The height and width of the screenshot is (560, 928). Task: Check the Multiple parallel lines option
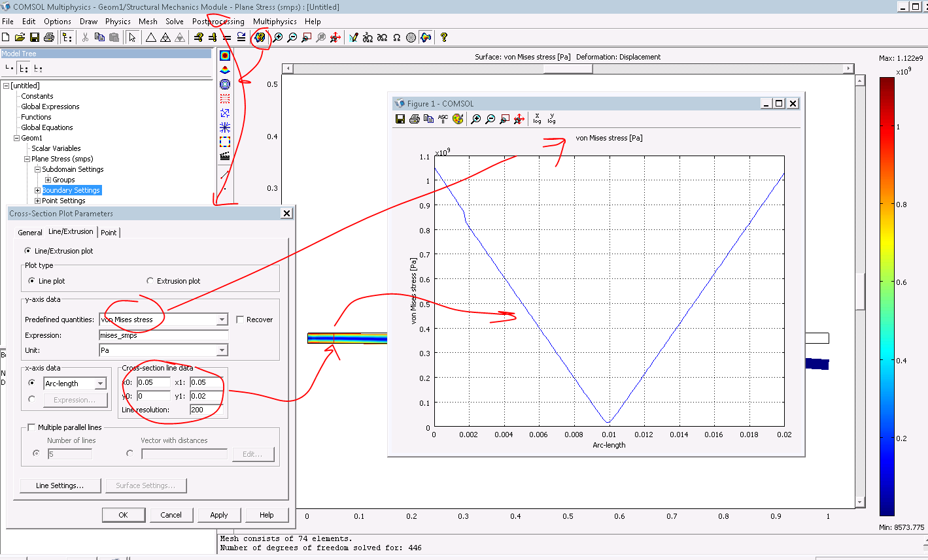[x=31, y=427]
